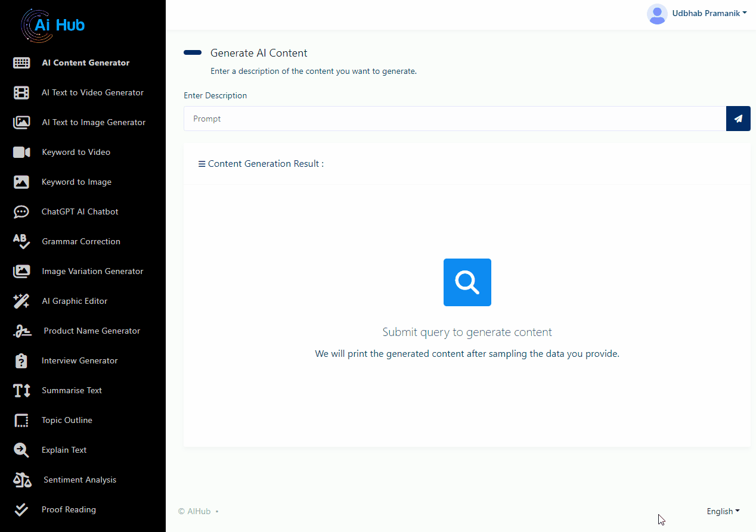This screenshot has height=532, width=756.
Task: Click the blue magnifying glass search icon
Action: coord(467,282)
